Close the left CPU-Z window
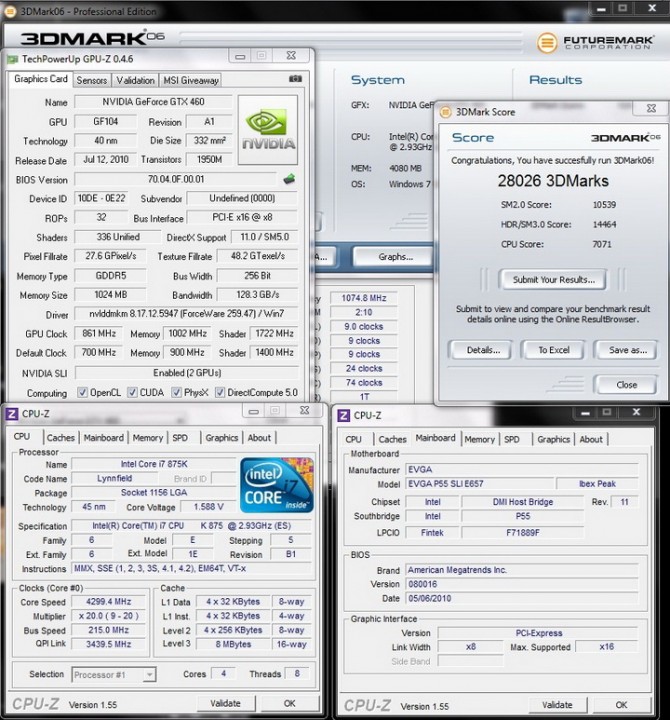The width and height of the screenshot is (670, 720). click(304, 411)
